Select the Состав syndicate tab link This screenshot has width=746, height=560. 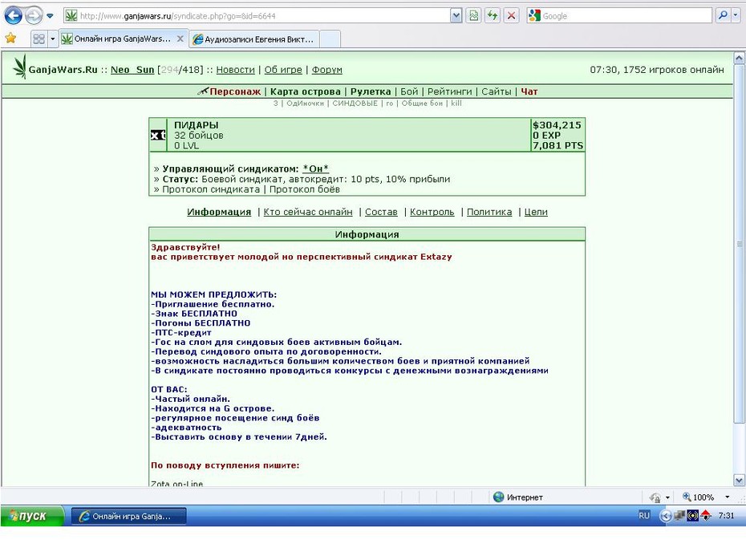(381, 212)
